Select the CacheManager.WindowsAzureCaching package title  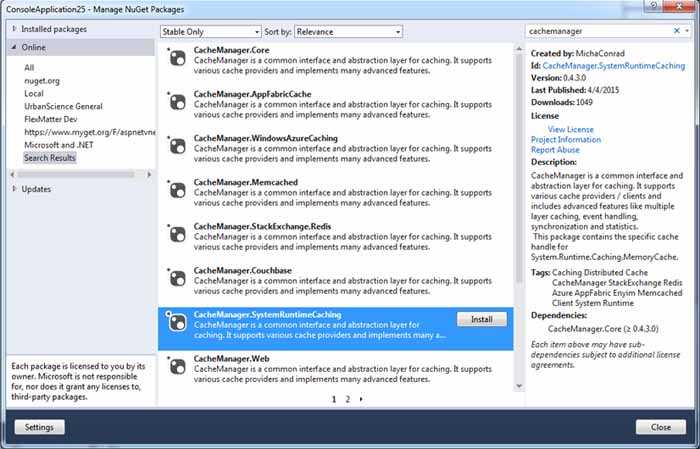(x=266, y=138)
